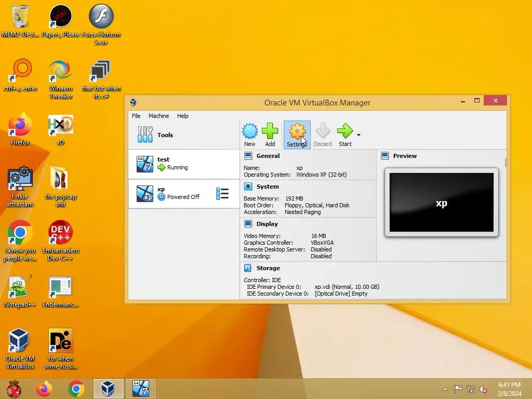This screenshot has width=532, height=399.
Task: Click the Preview panel monitor icon
Action: [385, 156]
